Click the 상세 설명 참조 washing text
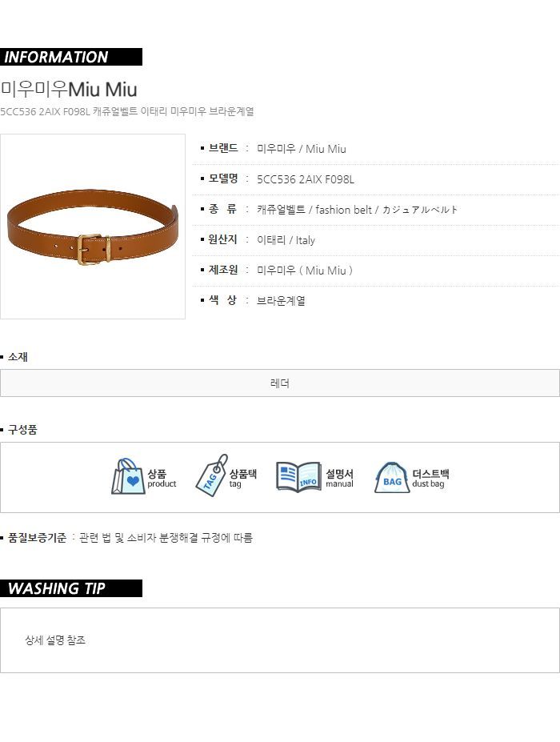The height and width of the screenshot is (742, 560). (x=55, y=640)
